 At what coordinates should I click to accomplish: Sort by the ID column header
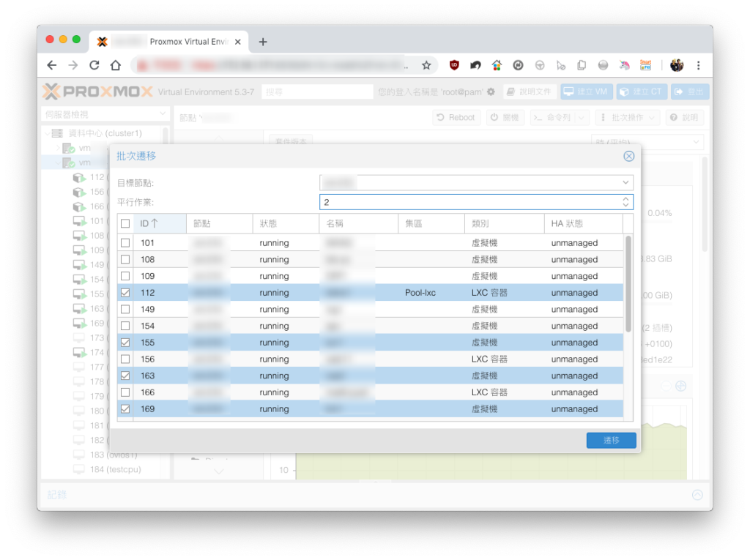click(x=160, y=223)
